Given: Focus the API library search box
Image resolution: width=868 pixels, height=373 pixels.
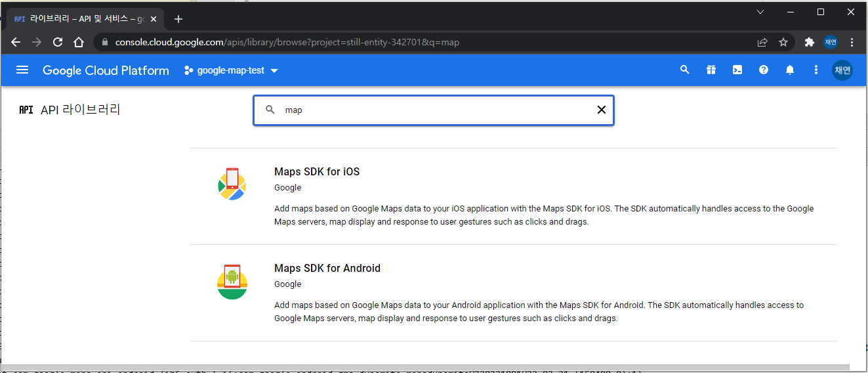Looking at the screenshot, I should (434, 110).
